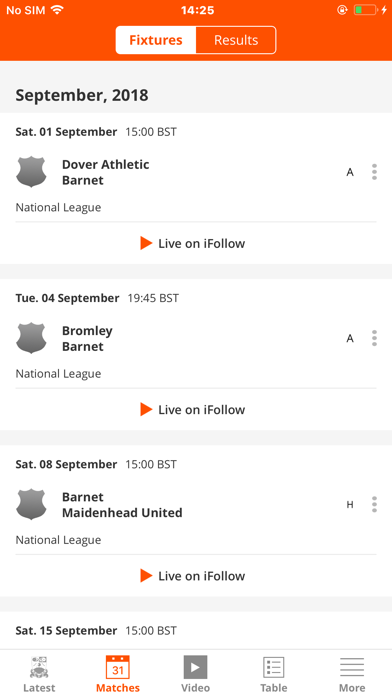Tap Barnet vs Maidenhead crest shield
The width and height of the screenshot is (392, 696).
click(31, 505)
